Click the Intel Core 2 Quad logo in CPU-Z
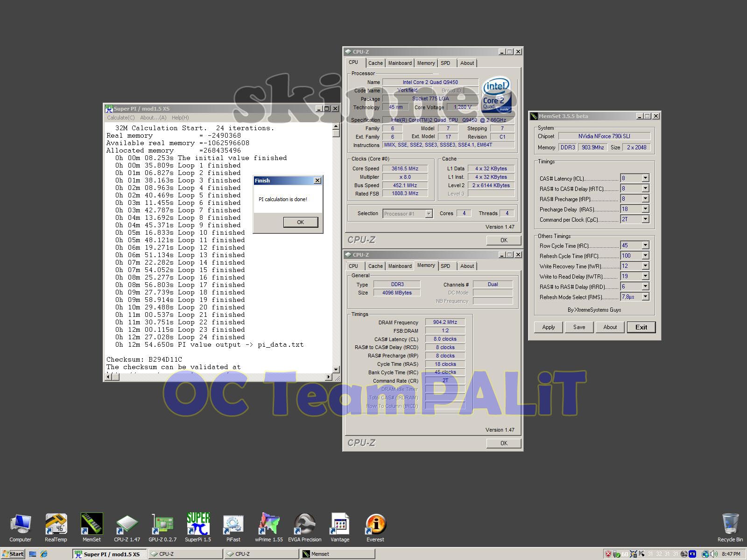 click(x=496, y=96)
